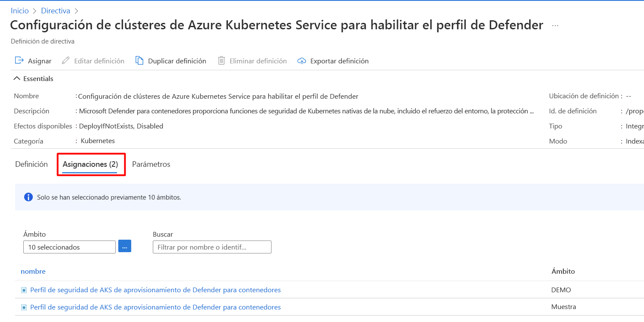Screen dimensions: 644x322
Task: Click the Exportar definición cloud icon
Action: coord(302,61)
